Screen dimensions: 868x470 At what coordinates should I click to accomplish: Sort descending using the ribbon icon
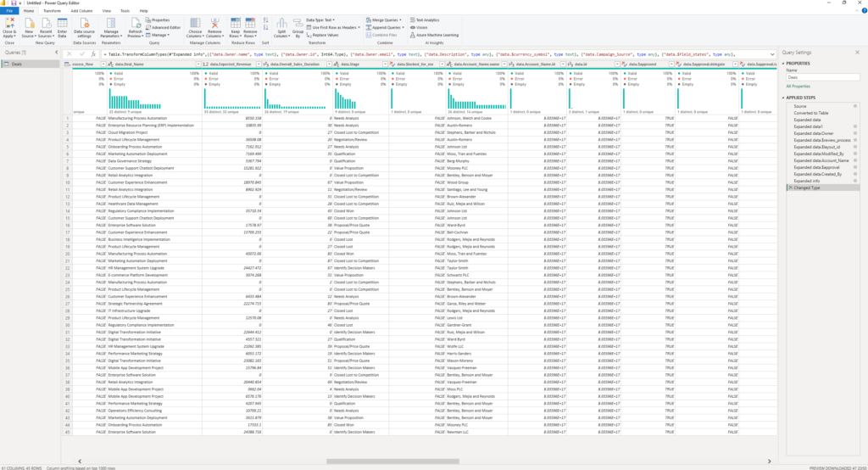(265, 27)
